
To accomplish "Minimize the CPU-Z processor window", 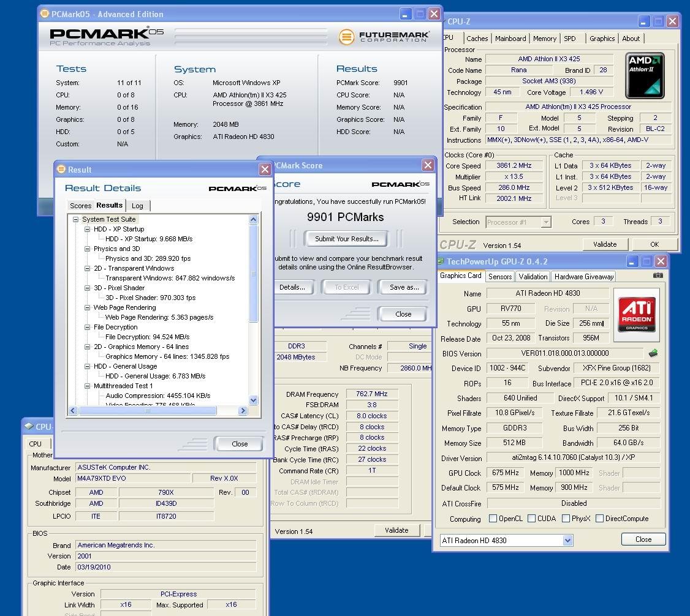I will (644, 21).
